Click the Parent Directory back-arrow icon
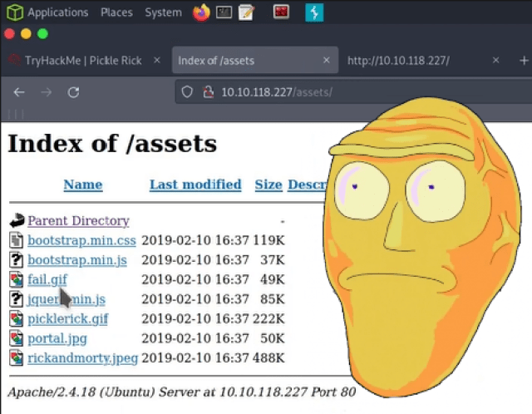The height and width of the screenshot is (414, 532). coord(17,220)
